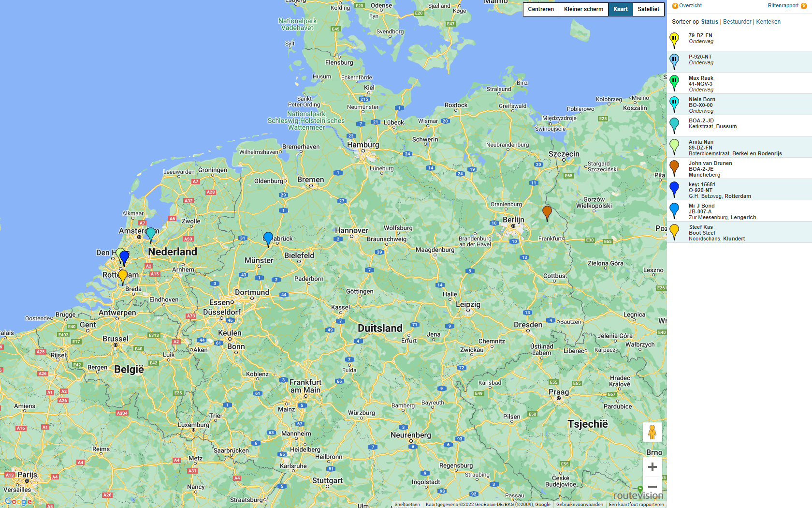
Task: Zoom out with the minus button
Action: pos(652,487)
